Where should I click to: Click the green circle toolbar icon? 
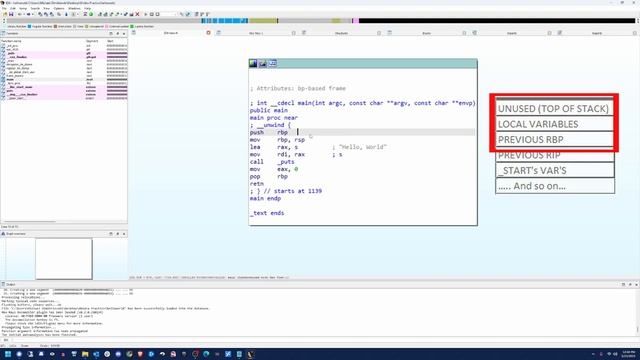pos(91,14)
